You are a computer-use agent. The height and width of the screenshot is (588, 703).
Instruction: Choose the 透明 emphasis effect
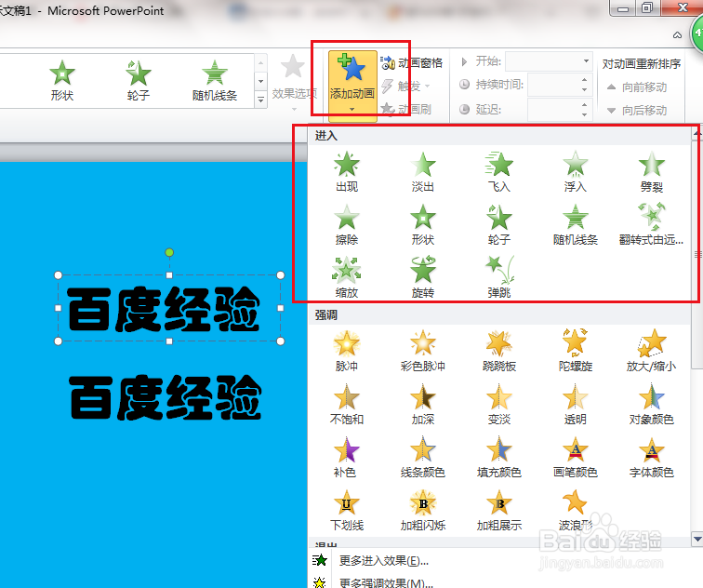(576, 404)
